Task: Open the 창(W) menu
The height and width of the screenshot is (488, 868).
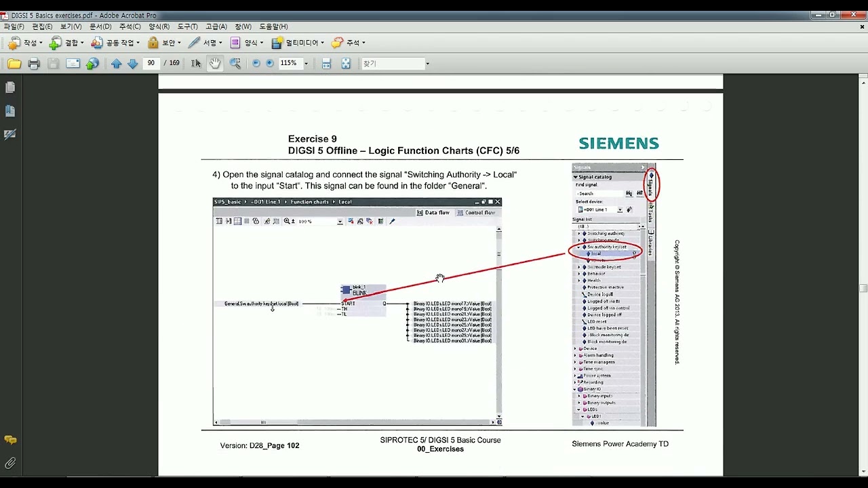Action: coord(243,26)
